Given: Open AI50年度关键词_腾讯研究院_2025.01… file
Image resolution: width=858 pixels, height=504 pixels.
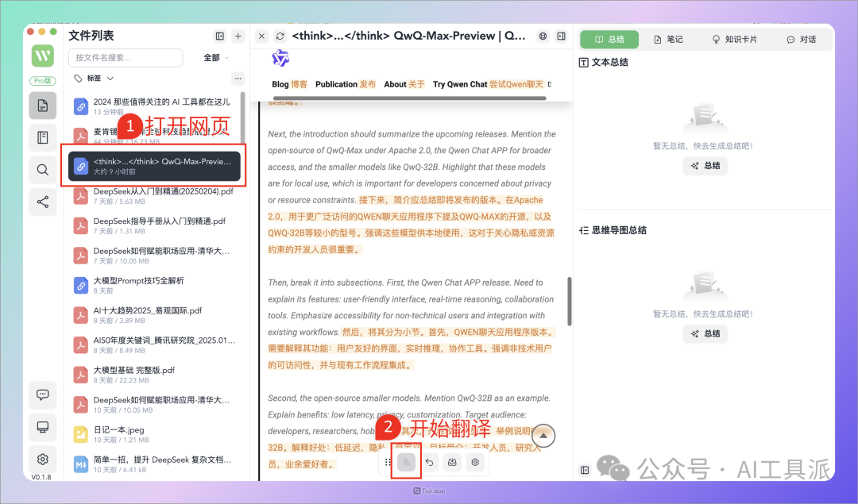Looking at the screenshot, I should (x=155, y=345).
